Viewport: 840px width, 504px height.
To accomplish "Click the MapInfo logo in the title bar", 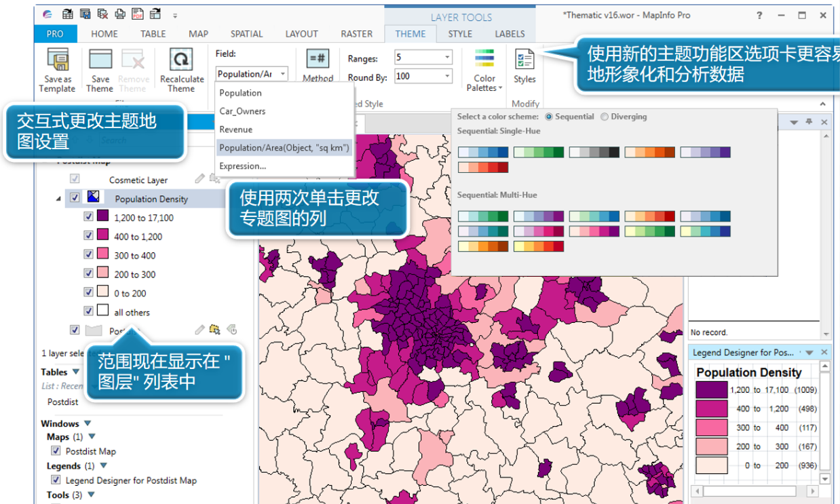I will tap(46, 14).
